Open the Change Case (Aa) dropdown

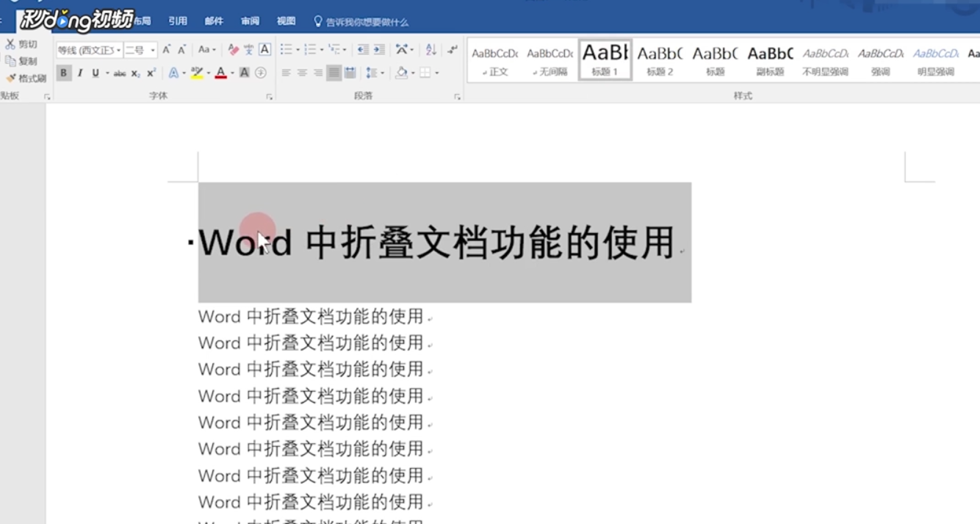(x=207, y=50)
